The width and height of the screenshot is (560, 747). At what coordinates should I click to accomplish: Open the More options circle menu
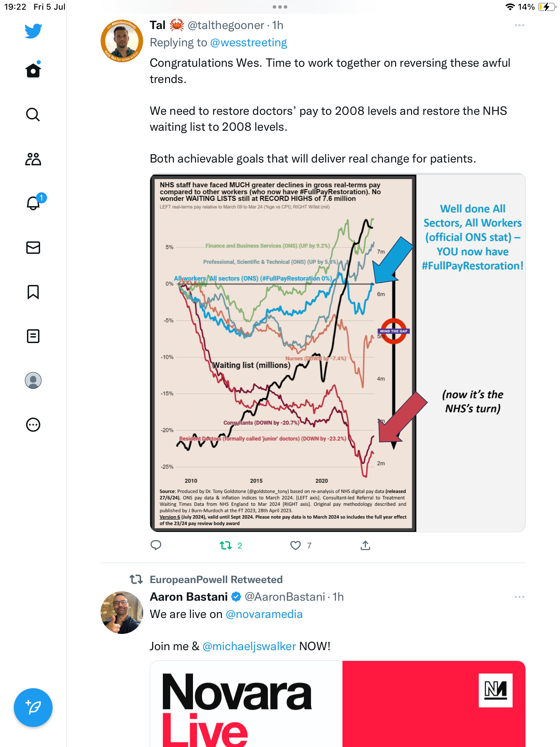click(33, 425)
